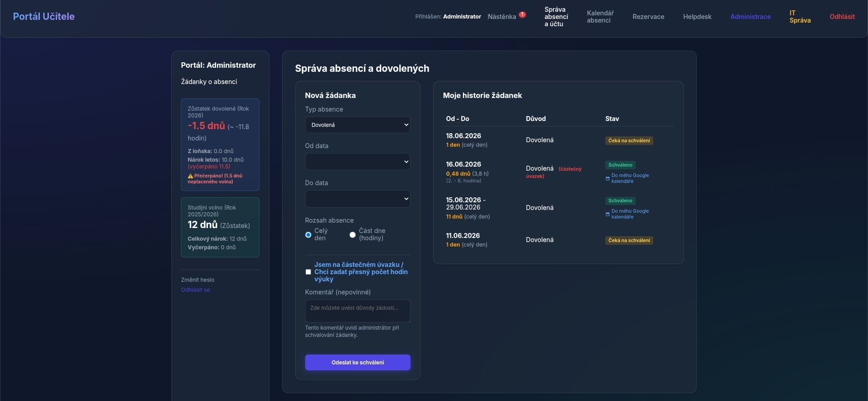The height and width of the screenshot is (401, 868).
Task: Click the Od - Do column header
Action: 458,119
